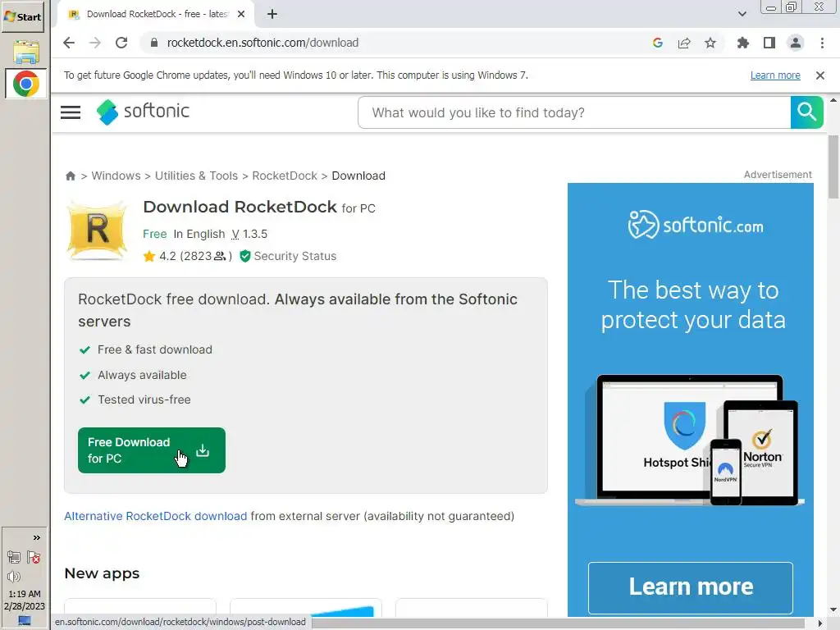840x630 pixels.
Task: Click Learn more in the advertisement
Action: point(690,587)
